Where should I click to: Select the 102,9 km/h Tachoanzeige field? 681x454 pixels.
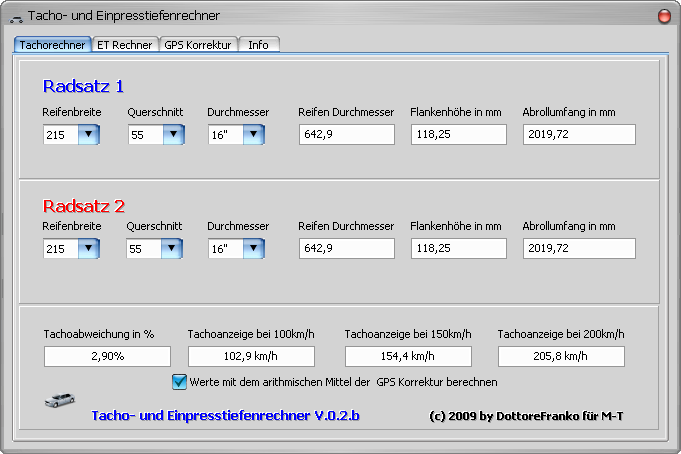pos(251,356)
